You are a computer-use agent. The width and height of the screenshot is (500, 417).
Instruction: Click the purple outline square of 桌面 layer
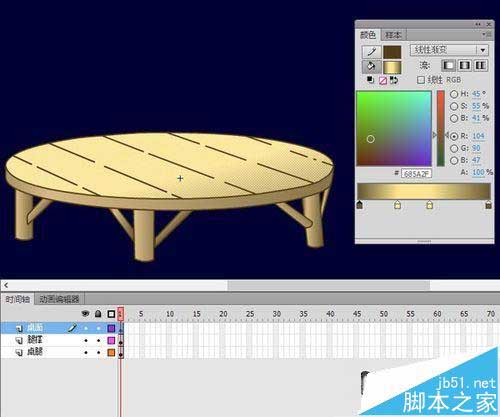coord(111,328)
